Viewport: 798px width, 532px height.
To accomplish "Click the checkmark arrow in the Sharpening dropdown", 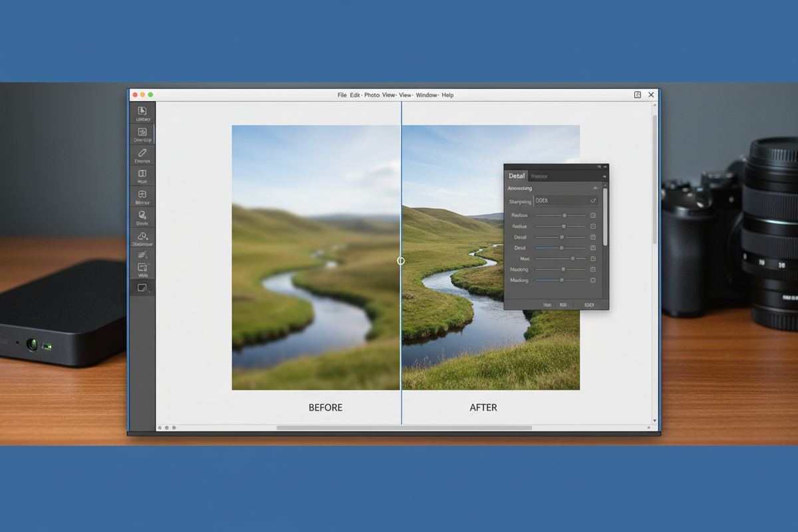I will [x=593, y=201].
